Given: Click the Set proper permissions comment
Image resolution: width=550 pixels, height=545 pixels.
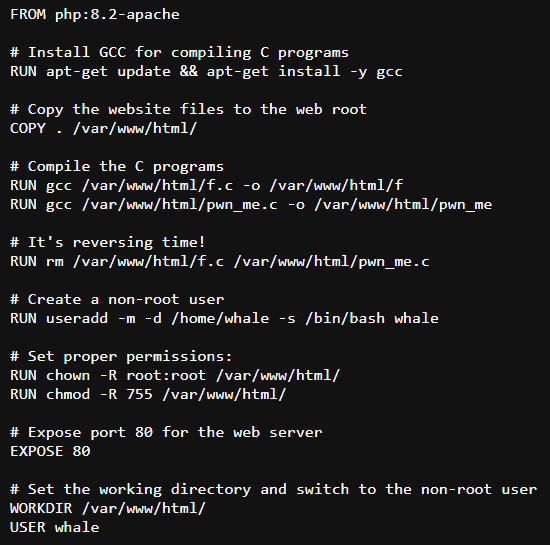Looking at the screenshot, I should click(x=121, y=356).
